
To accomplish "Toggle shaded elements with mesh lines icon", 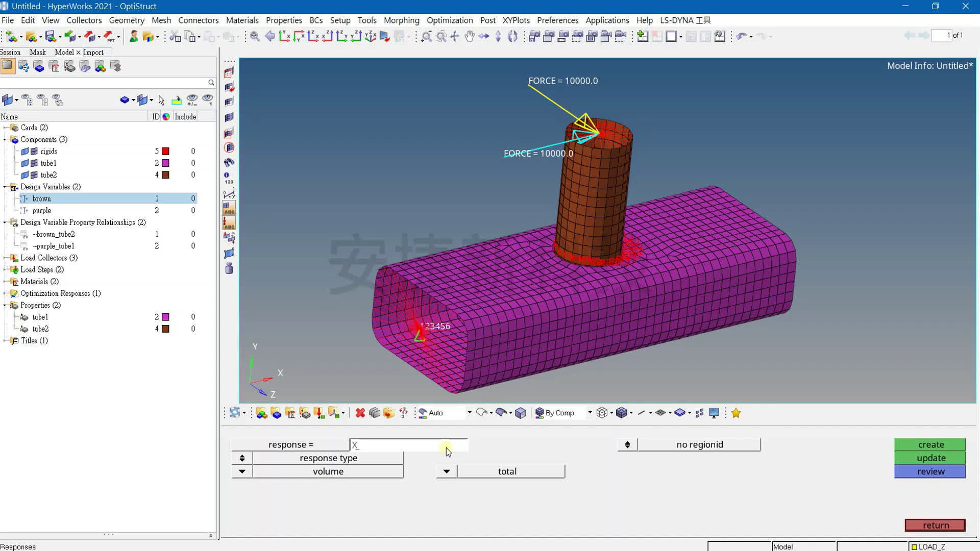I will [621, 413].
